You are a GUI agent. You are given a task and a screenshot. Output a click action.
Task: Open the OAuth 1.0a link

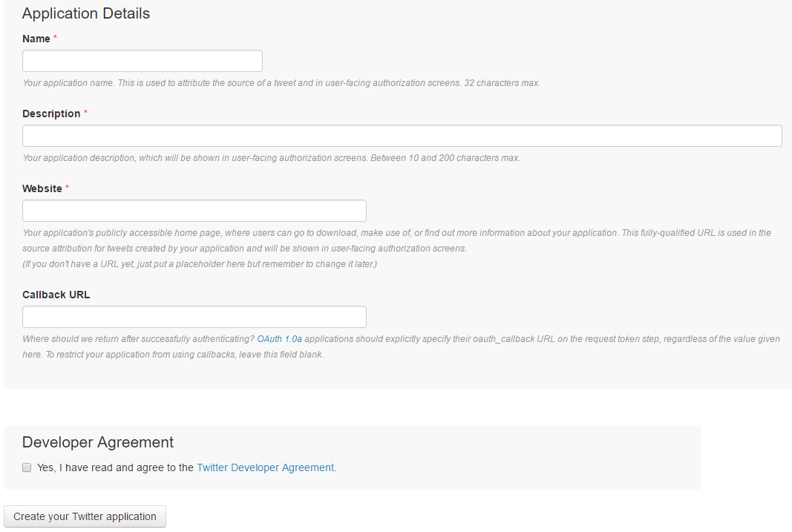(279, 339)
